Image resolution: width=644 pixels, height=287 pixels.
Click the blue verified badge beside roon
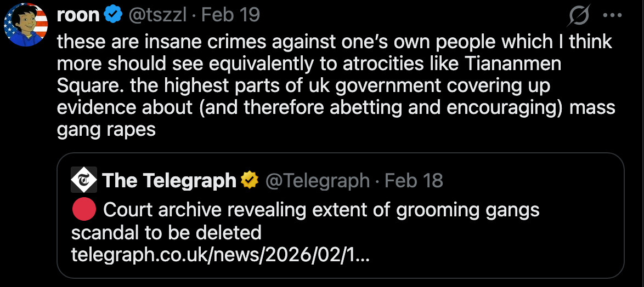113,15
